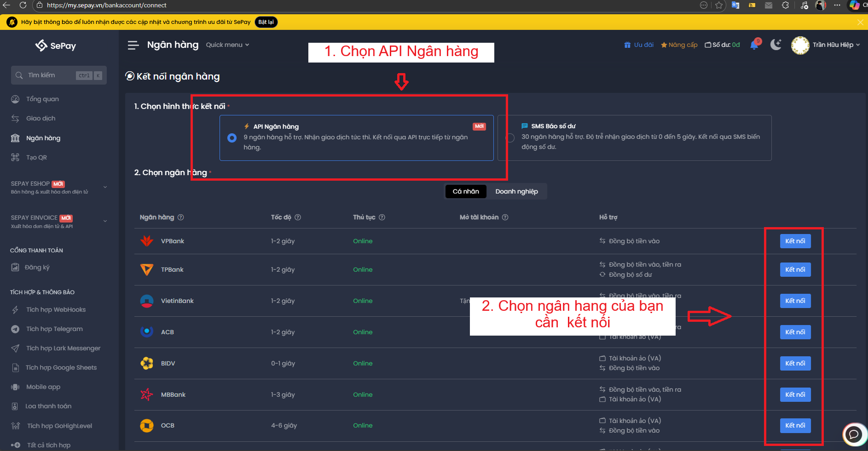868x451 pixels.
Task: Click the SePay logo
Action: [56, 46]
